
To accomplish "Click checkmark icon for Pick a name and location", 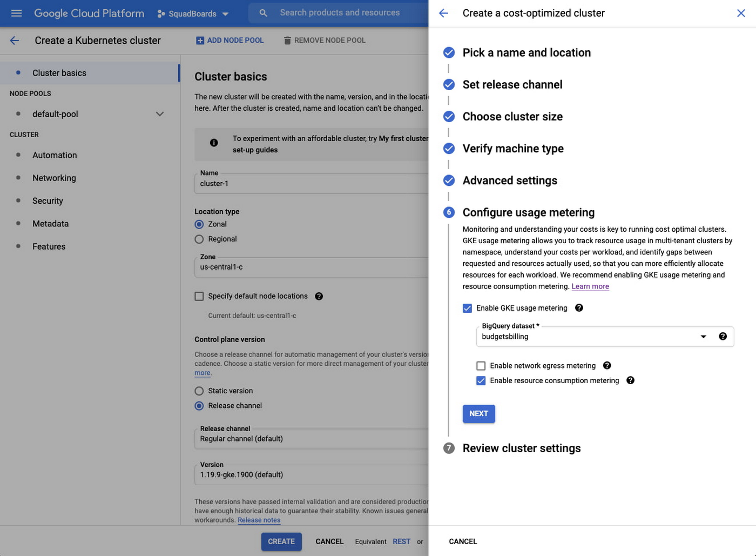I will (x=449, y=52).
